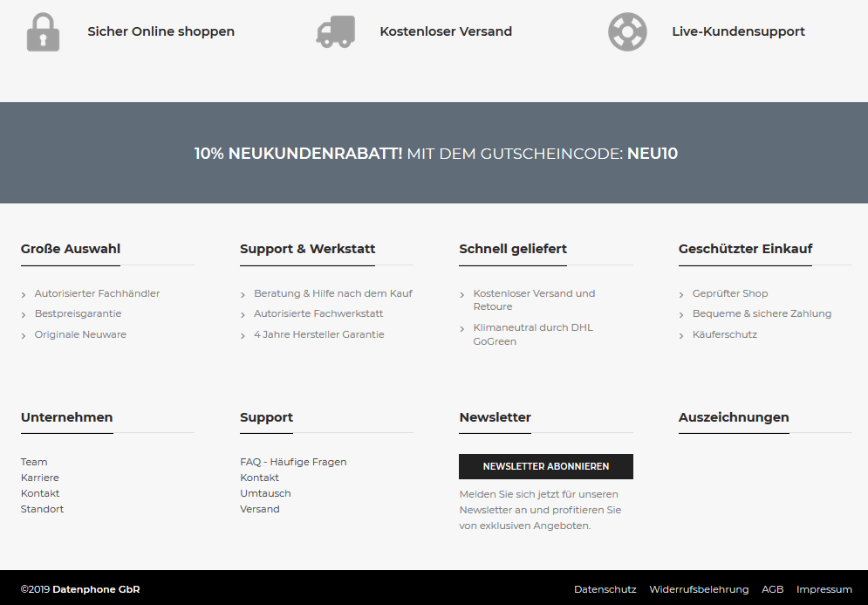Open the AGB footer link
The height and width of the screenshot is (605, 868).
772,589
